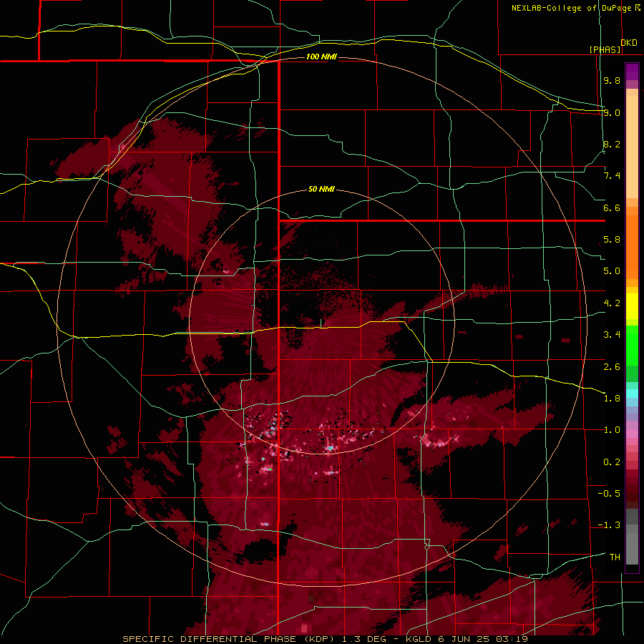The width and height of the screenshot is (644, 644).
Task: Click the 6.6 scale value
Action: (612, 208)
